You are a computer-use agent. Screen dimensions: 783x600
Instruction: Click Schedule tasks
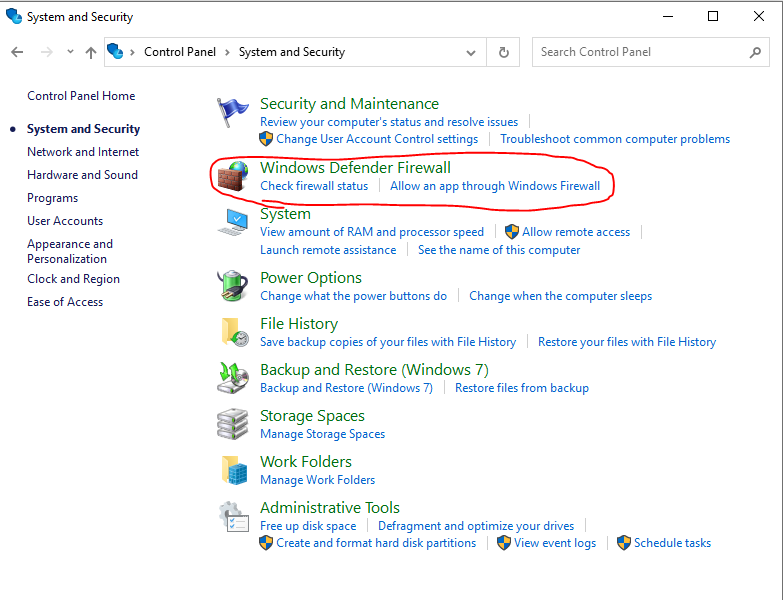(672, 543)
